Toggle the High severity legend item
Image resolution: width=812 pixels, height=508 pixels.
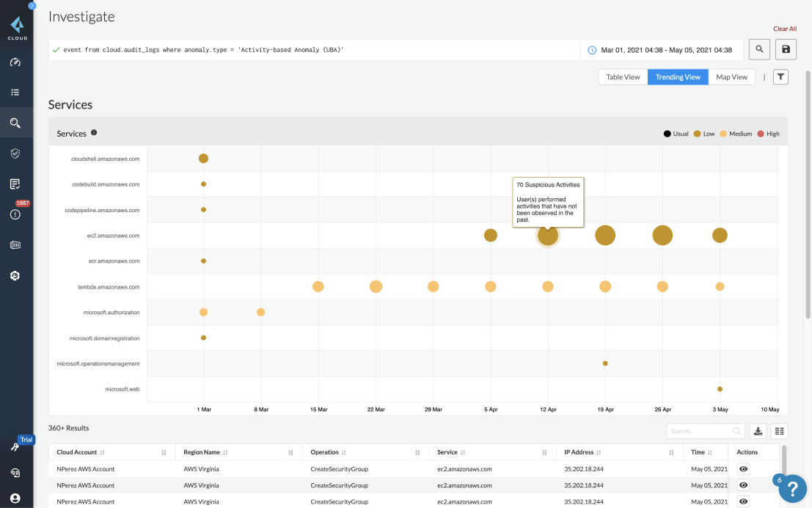tap(768, 134)
